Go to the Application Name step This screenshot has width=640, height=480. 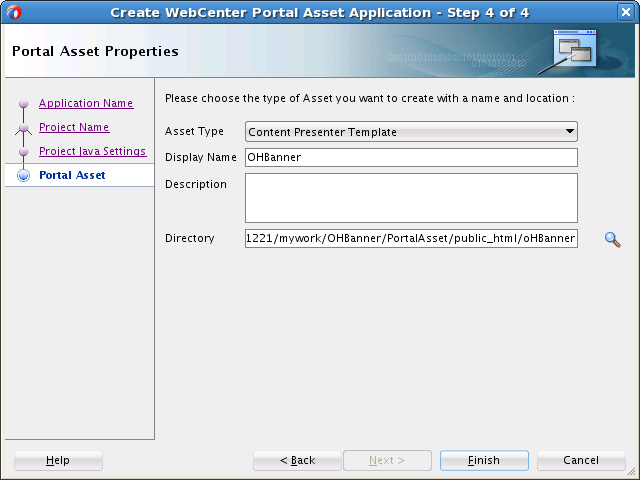tap(86, 103)
